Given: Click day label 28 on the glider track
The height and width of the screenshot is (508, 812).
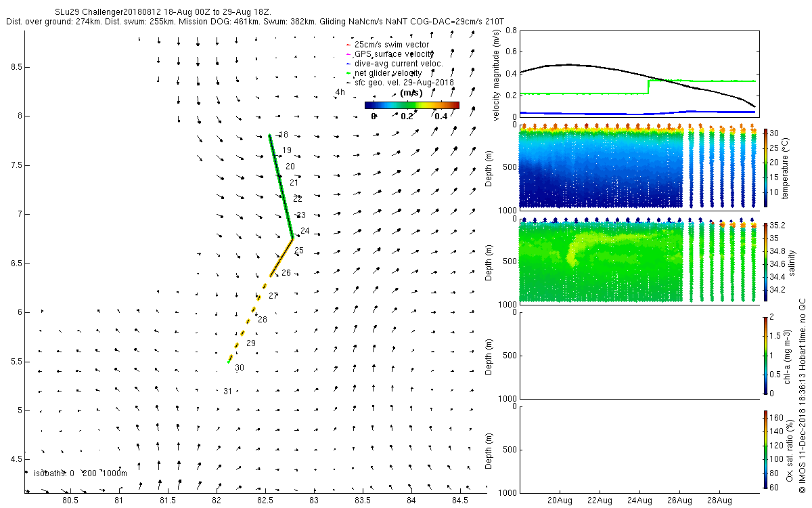Looking at the screenshot, I should (x=263, y=320).
